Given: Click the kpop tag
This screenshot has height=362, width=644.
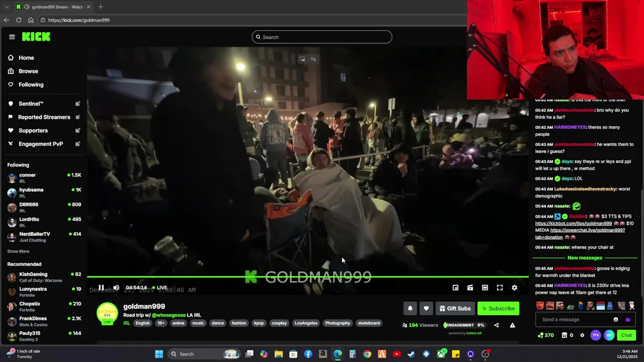Looking at the screenshot, I should [x=259, y=323].
